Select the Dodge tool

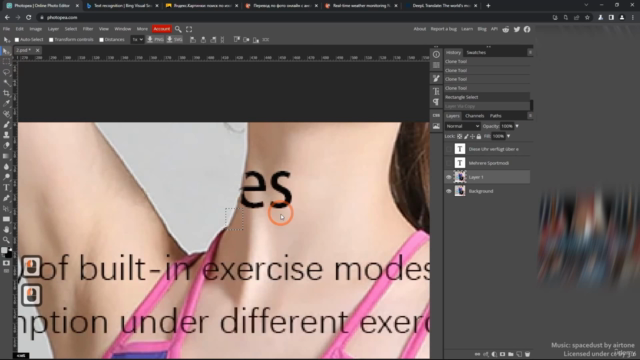click(x=6, y=177)
